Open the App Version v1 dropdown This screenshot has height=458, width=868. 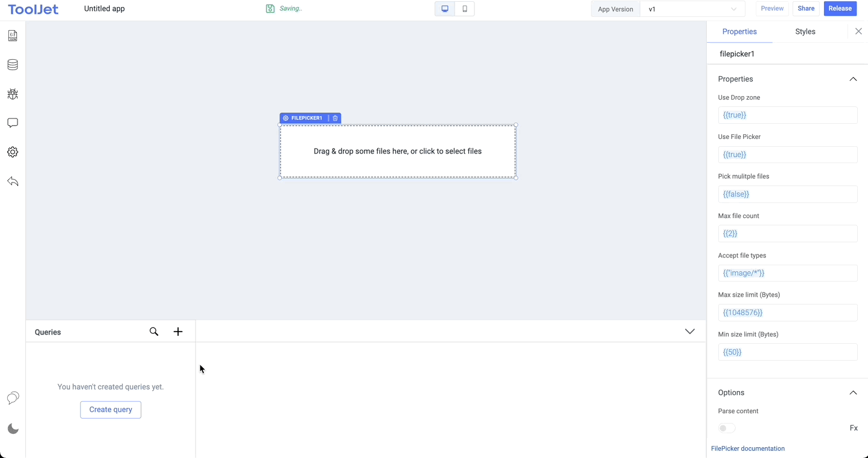point(692,9)
